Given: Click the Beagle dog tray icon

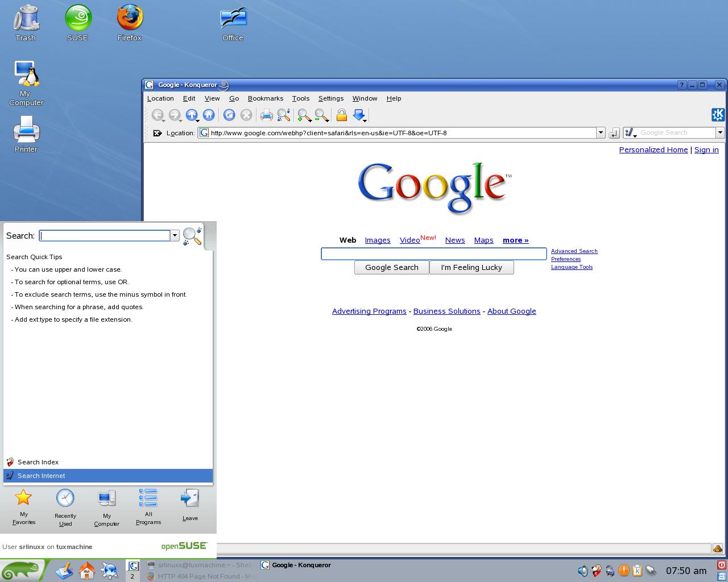Looking at the screenshot, I should point(597,570).
